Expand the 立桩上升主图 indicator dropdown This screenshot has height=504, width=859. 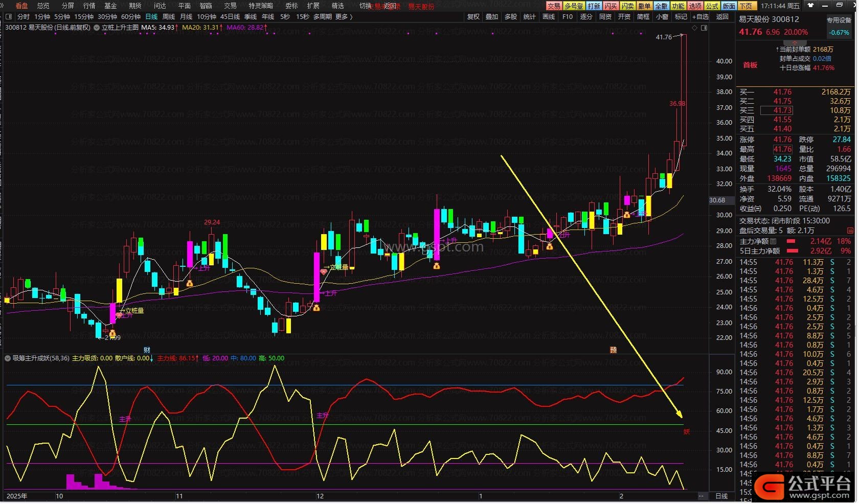97,28
